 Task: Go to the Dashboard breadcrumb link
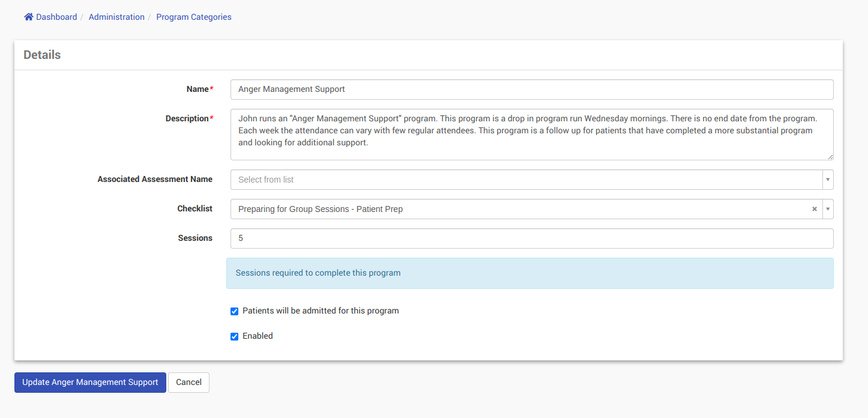[56, 17]
